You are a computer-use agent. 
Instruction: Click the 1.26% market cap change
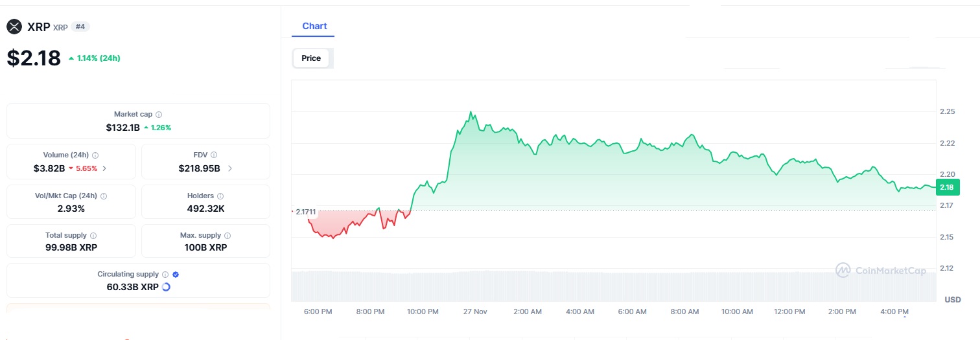157,128
